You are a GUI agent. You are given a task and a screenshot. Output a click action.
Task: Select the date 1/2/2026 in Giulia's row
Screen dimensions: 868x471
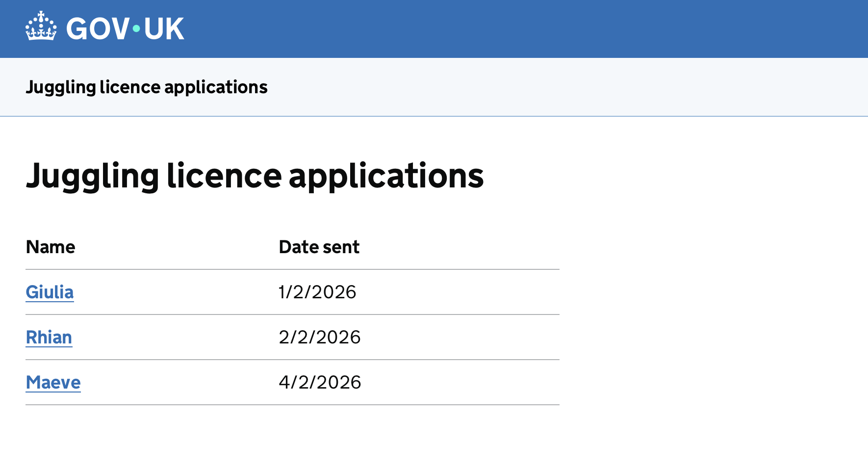click(317, 292)
